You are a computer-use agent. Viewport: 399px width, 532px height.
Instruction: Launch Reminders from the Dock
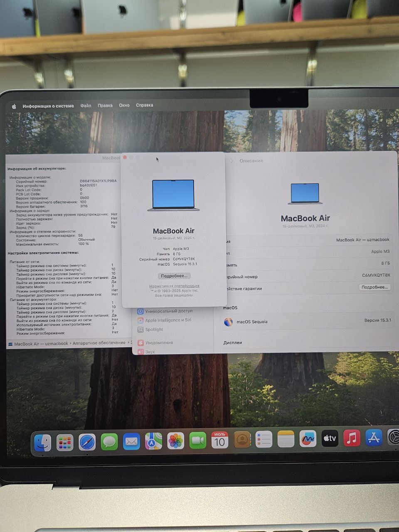coord(264,439)
